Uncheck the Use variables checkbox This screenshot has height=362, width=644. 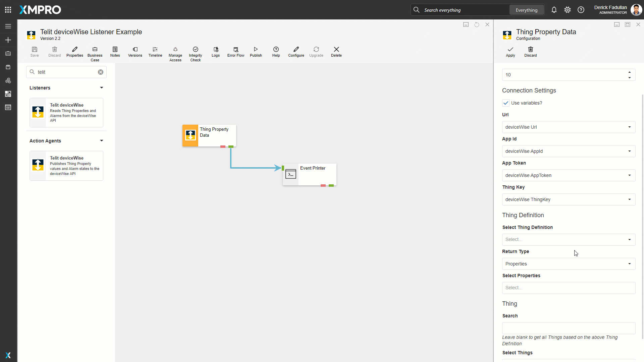(506, 103)
